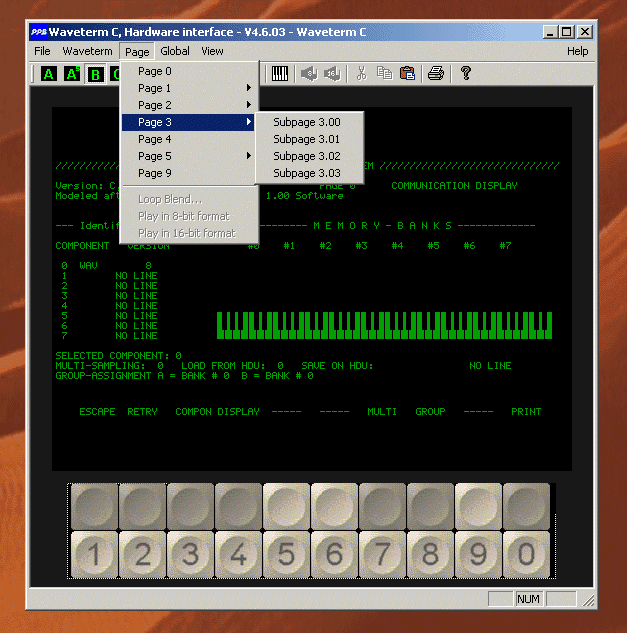Click the number 9 keypad button
This screenshot has height=633, width=627.
coord(479,554)
